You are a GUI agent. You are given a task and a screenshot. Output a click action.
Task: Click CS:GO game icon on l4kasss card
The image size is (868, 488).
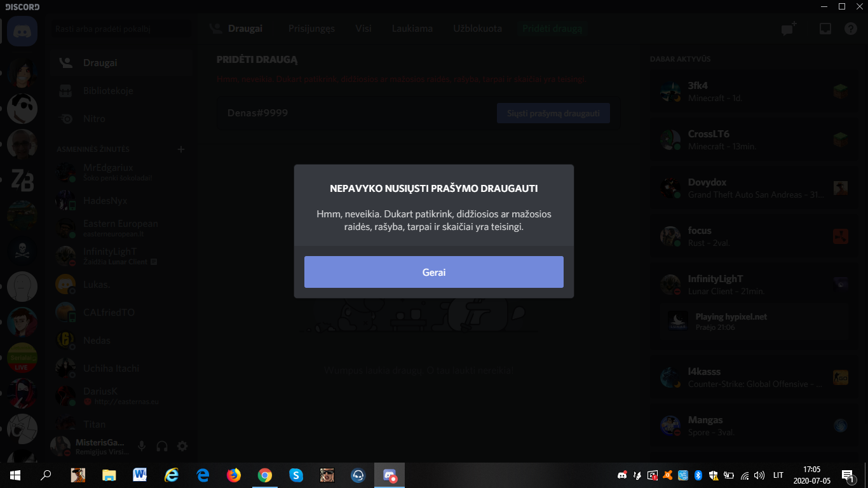(x=841, y=377)
